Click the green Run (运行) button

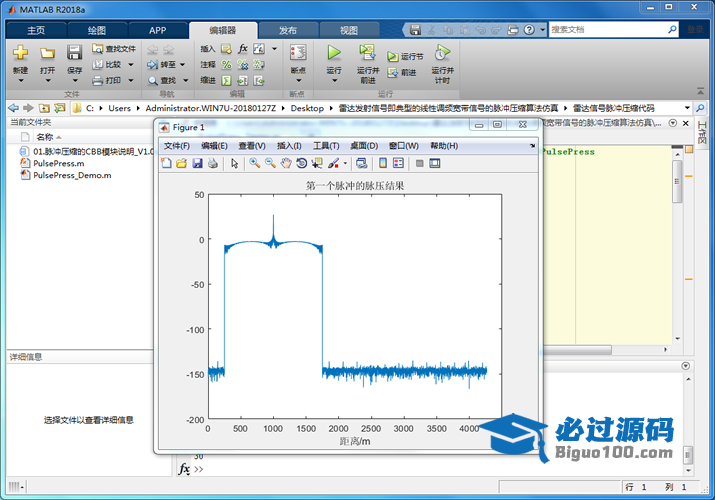click(333, 53)
